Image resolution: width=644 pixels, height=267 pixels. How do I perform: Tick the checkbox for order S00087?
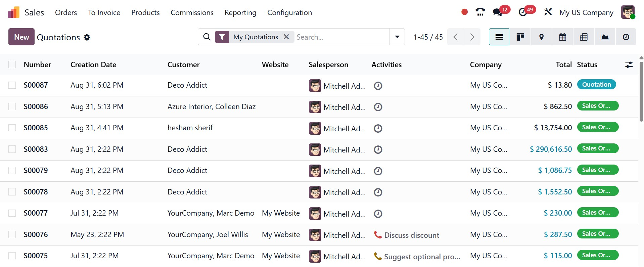click(x=12, y=85)
